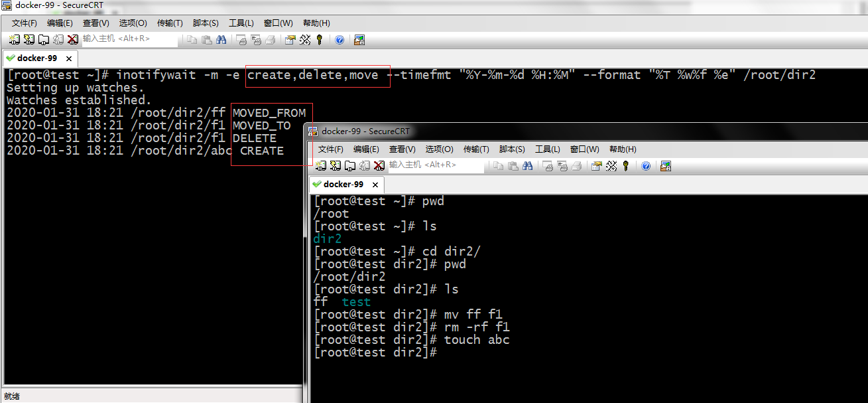Click the key icon in the foreground window toolbar
Image resolution: width=868 pixels, height=403 pixels.
tap(625, 165)
